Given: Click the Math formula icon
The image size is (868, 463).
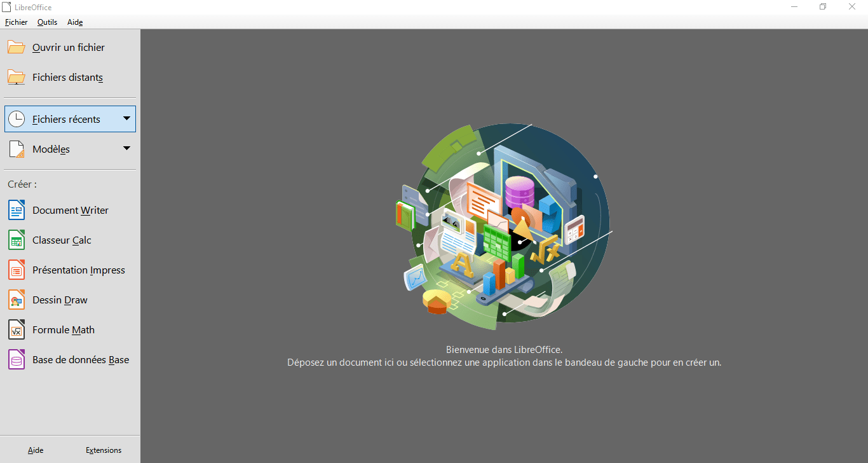Looking at the screenshot, I should pos(17,329).
